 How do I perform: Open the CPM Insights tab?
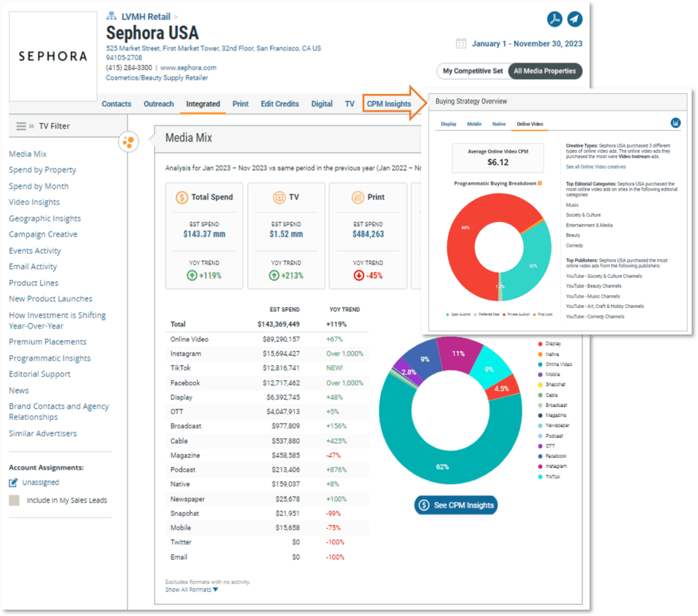[389, 104]
